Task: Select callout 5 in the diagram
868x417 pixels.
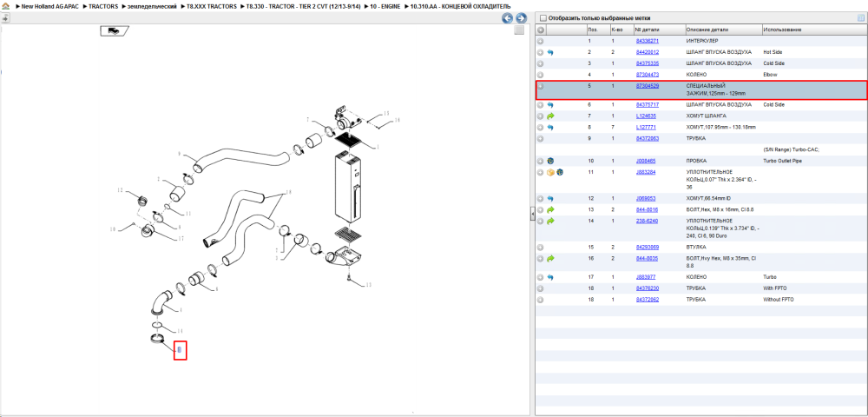Action: (x=180, y=349)
